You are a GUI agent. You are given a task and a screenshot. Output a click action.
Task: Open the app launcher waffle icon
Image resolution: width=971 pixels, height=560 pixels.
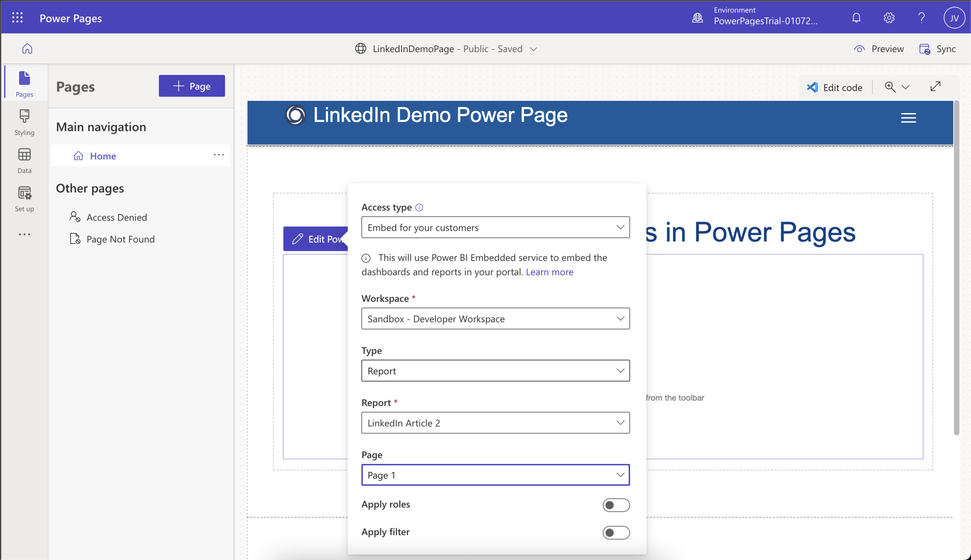click(x=17, y=18)
